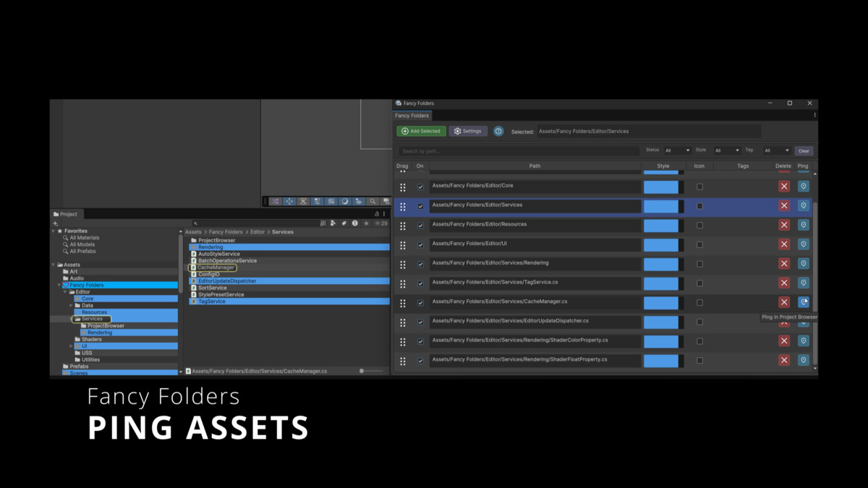Ping ShaderFloatProperty.cs asset
The width and height of the screenshot is (868, 488).
coord(803,360)
